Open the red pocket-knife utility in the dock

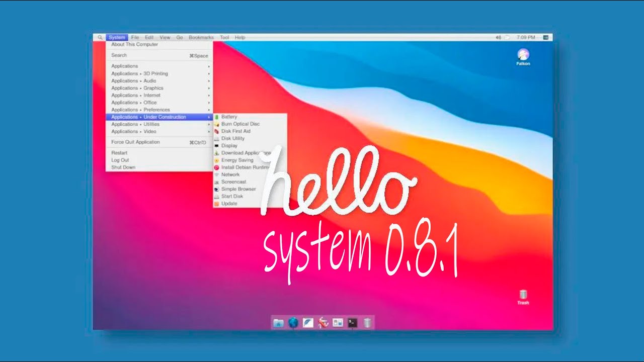[323, 323]
